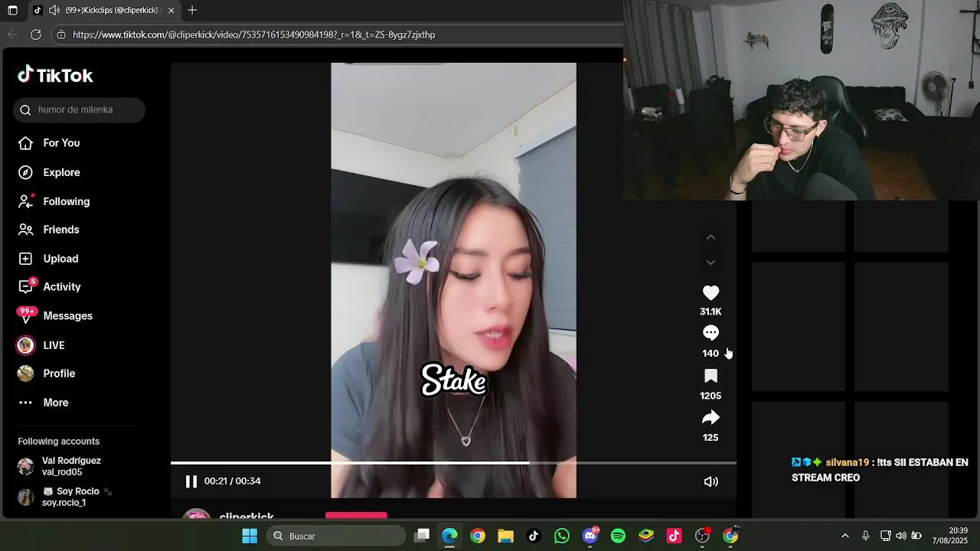Click the 31.1K likes count
The height and width of the screenshot is (551, 980).
(x=710, y=311)
